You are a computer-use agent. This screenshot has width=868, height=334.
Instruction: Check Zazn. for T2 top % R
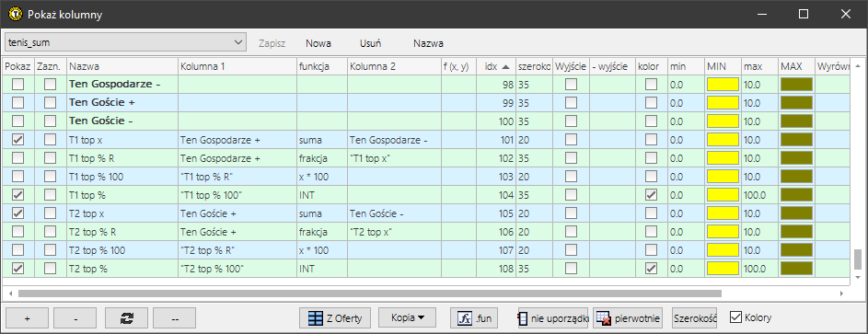[51, 232]
